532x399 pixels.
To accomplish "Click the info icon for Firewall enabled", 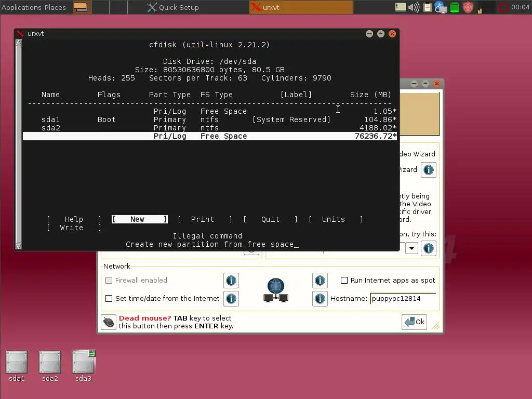I will click(x=231, y=281).
